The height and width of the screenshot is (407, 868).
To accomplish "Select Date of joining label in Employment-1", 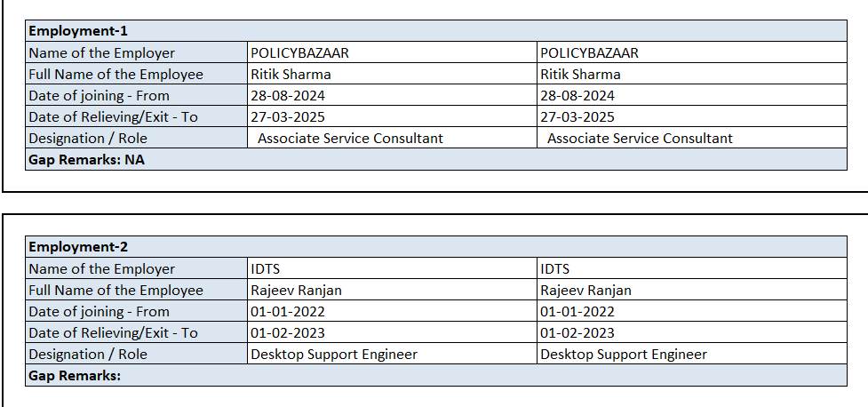I will pyautogui.click(x=99, y=96).
